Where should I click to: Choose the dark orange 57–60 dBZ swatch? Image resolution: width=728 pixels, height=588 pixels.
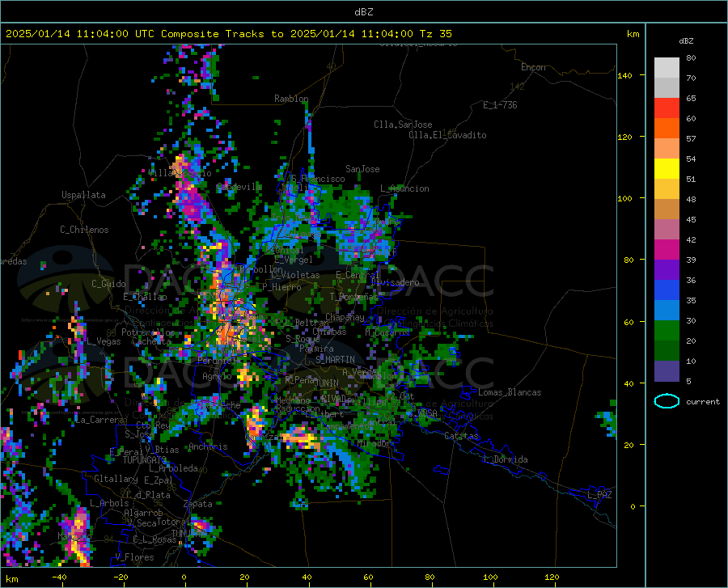pos(667,128)
